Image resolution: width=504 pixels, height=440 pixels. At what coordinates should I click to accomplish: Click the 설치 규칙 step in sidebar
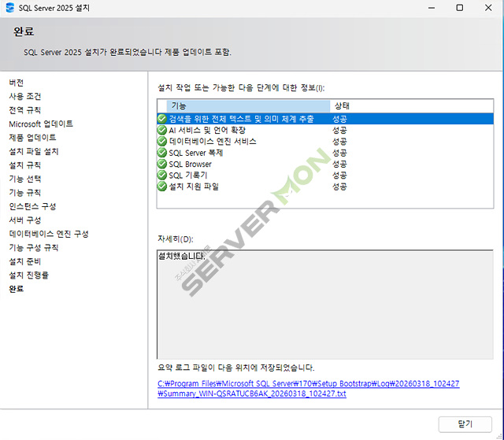click(x=25, y=165)
